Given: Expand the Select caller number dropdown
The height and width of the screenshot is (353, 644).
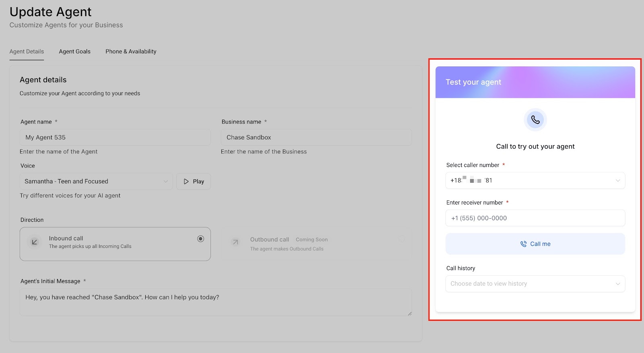Looking at the screenshot, I should coord(535,180).
